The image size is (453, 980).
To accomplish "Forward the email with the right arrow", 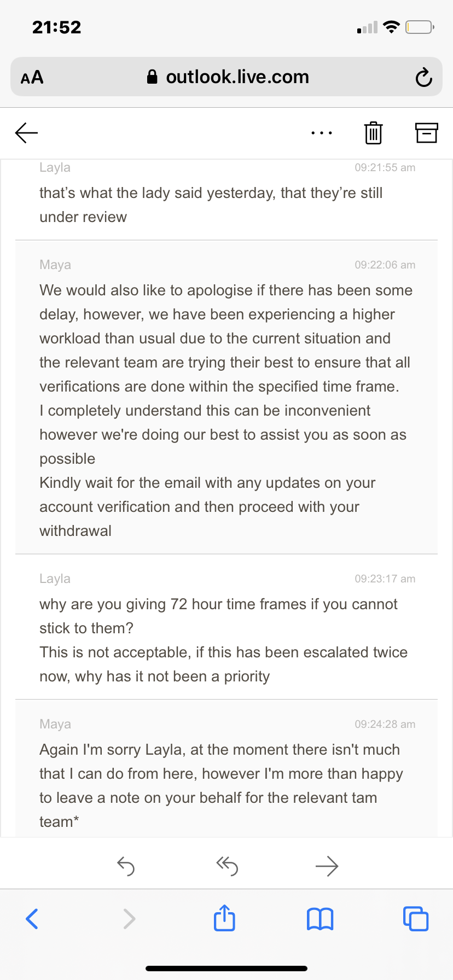I will [x=327, y=866].
